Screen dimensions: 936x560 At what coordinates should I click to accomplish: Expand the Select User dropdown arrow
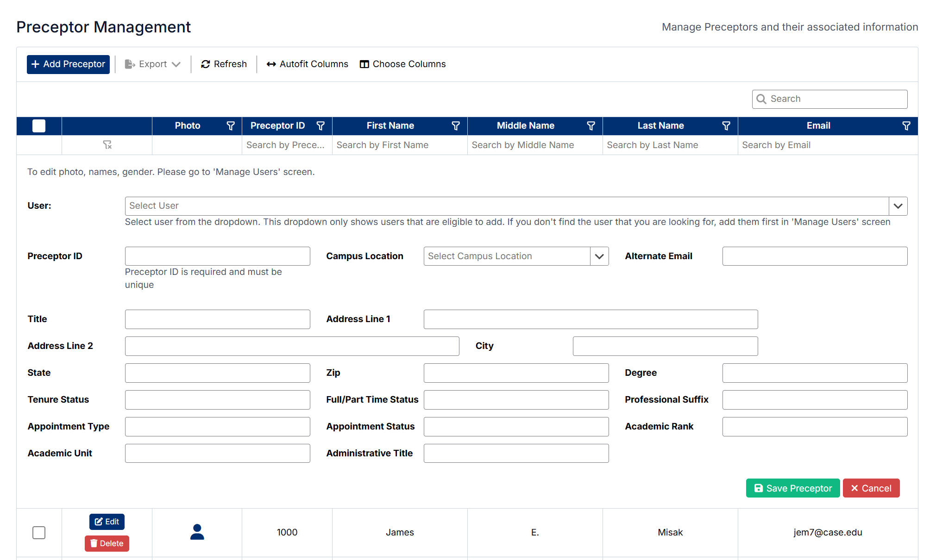tap(898, 206)
